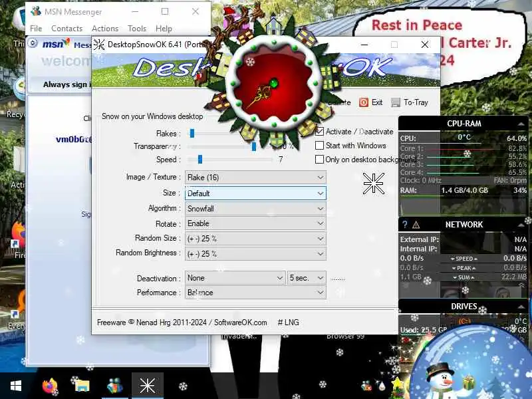This screenshot has width=532, height=399.
Task: Open the 5 sec. dropdown
Action: pyautogui.click(x=307, y=278)
